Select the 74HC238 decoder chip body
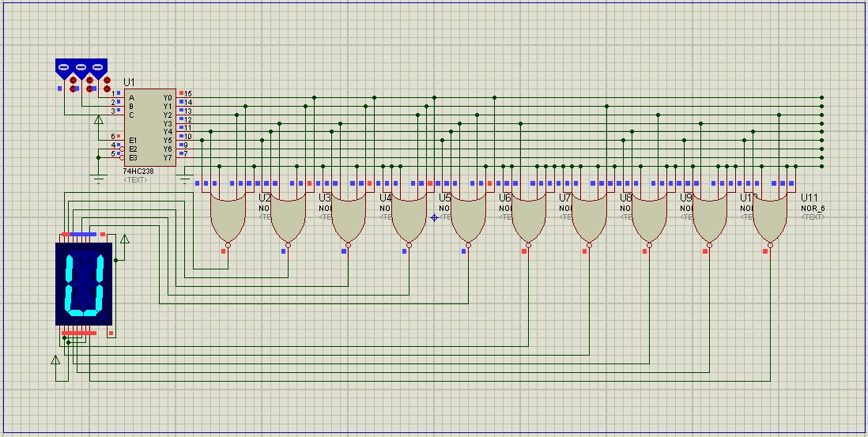 [149, 126]
